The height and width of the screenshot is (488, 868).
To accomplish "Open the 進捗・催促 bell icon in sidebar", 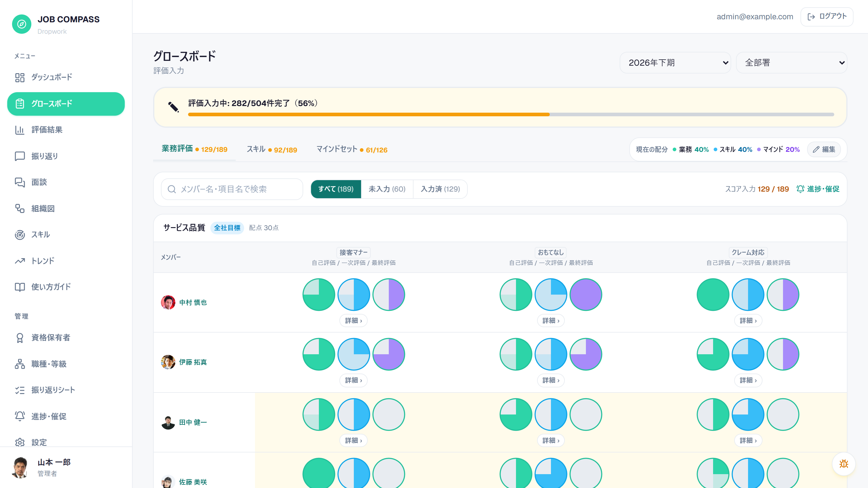I will 20,416.
